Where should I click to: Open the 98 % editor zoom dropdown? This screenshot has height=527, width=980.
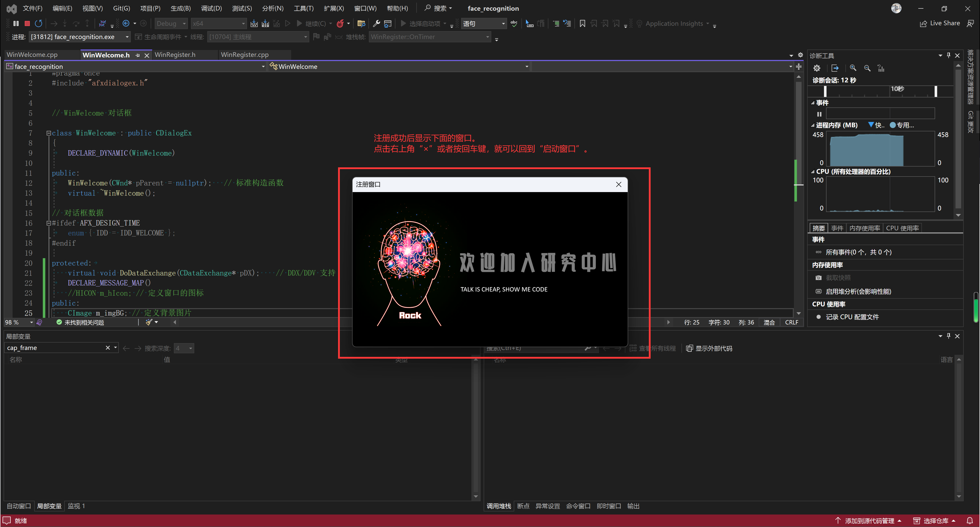point(32,322)
